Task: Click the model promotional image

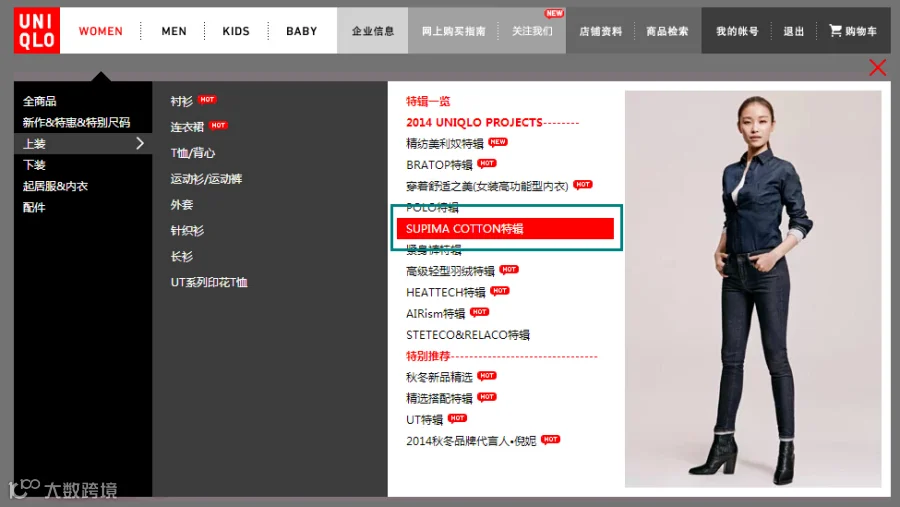Action: [753, 289]
